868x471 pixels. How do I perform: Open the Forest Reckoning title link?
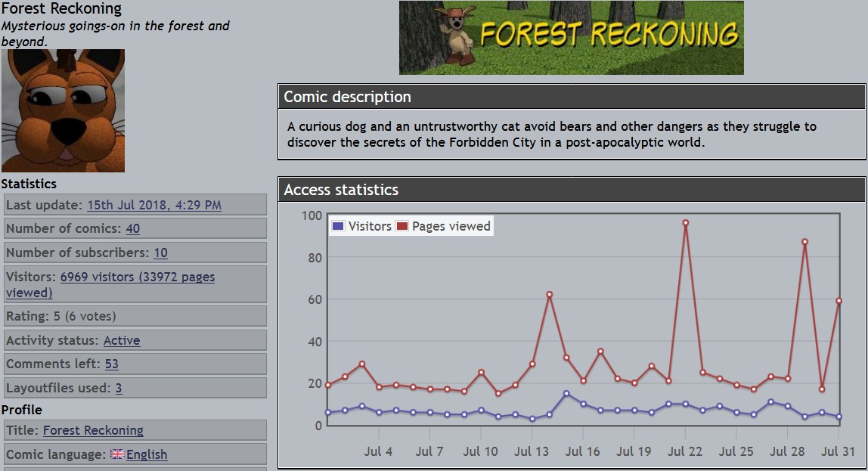[x=93, y=430]
